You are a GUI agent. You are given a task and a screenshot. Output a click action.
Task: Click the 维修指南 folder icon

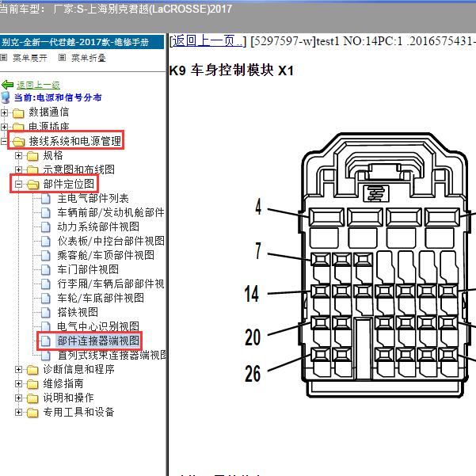coord(32,384)
